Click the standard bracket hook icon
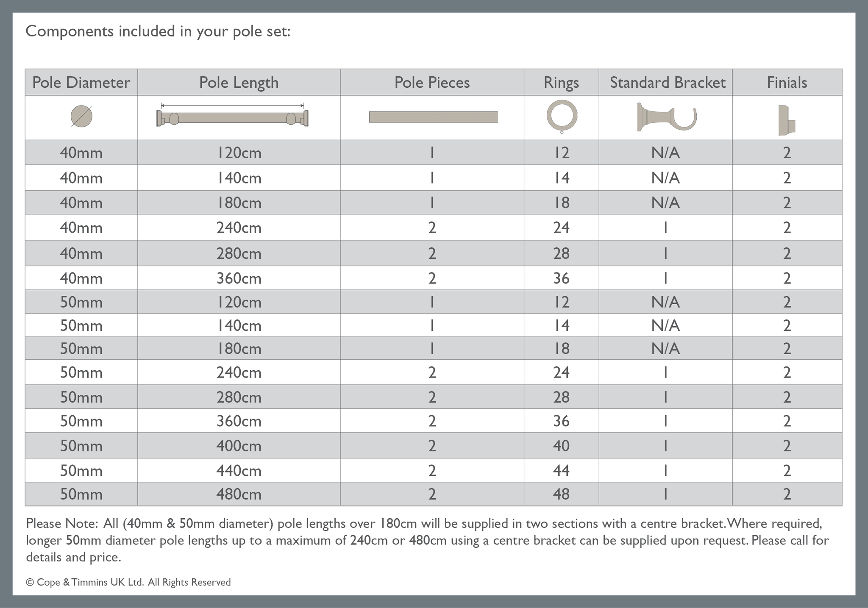This screenshot has width=868, height=608. 667,117
